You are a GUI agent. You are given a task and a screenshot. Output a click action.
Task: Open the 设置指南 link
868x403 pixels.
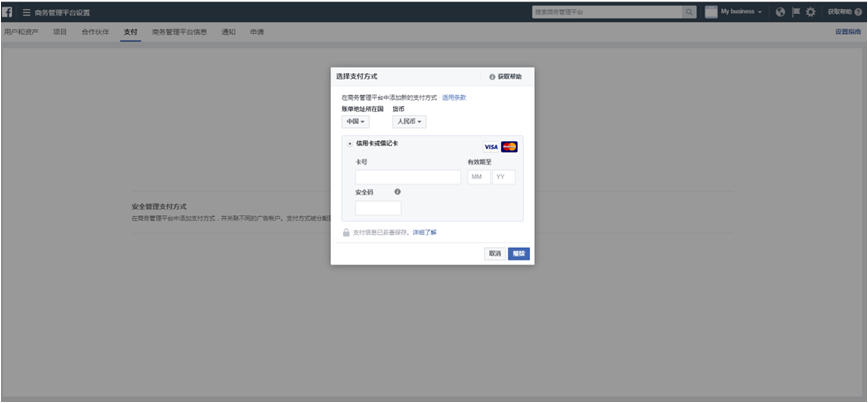[x=848, y=32]
